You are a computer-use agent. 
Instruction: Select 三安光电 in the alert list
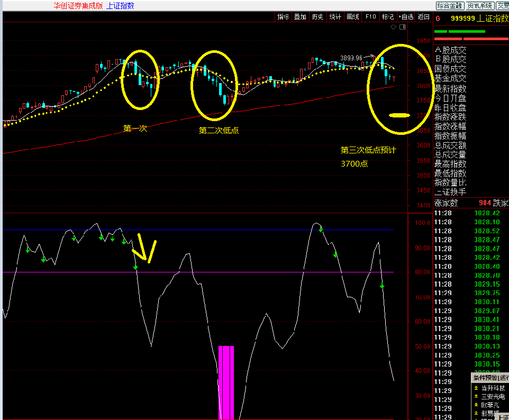(493, 396)
